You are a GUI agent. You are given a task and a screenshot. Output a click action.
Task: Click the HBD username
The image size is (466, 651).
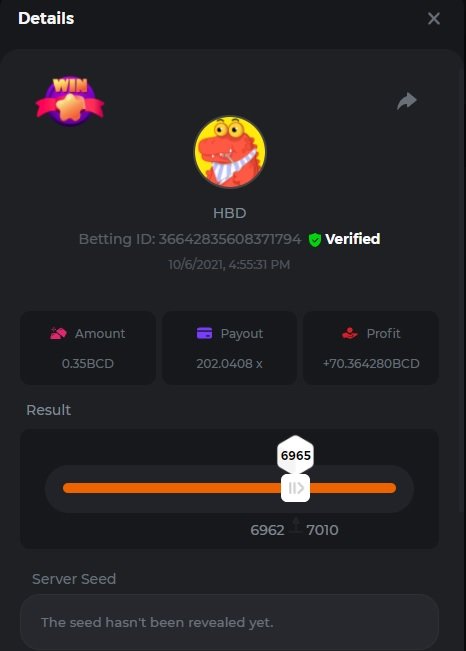[x=230, y=213]
